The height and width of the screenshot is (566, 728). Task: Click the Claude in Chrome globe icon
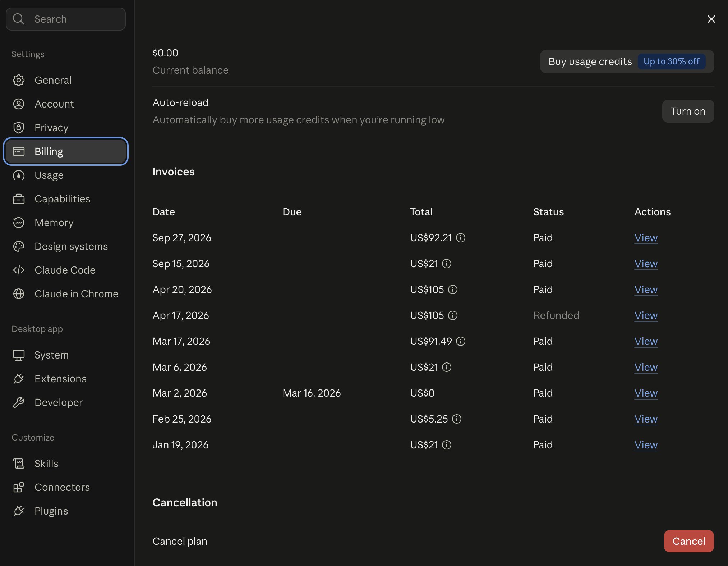(x=19, y=294)
